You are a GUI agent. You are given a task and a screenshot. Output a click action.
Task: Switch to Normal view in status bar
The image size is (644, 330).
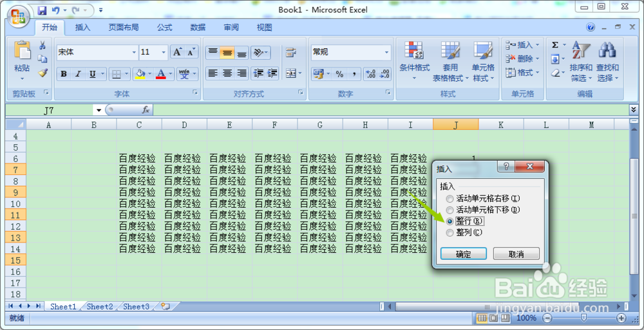482,318
